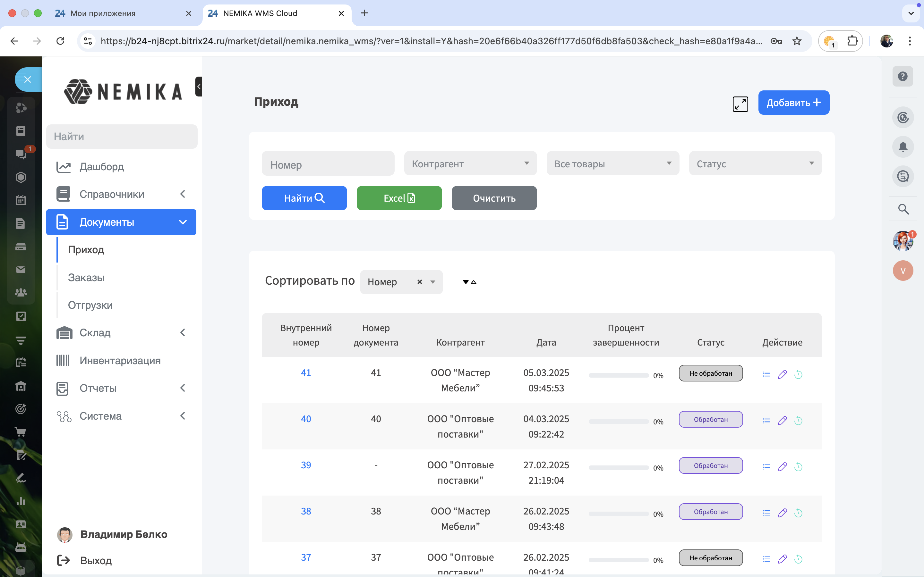Click the history clock icon for document 39
The image size is (924, 577).
pos(798,467)
